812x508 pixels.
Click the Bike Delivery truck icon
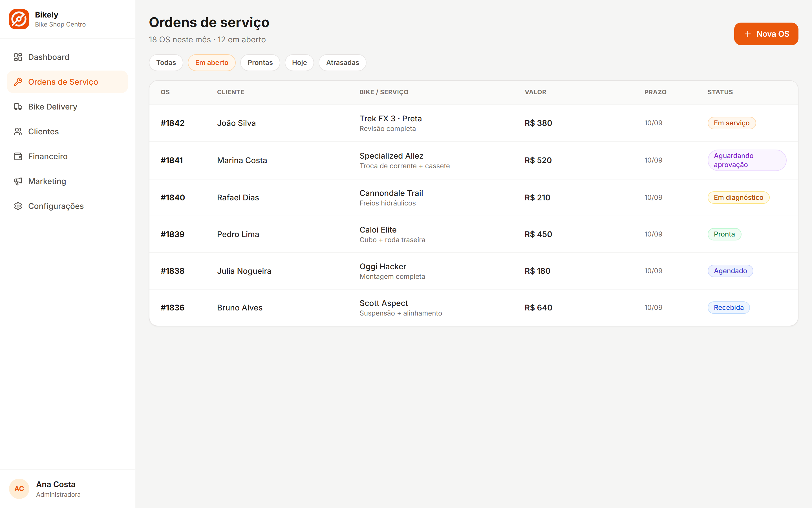18,107
